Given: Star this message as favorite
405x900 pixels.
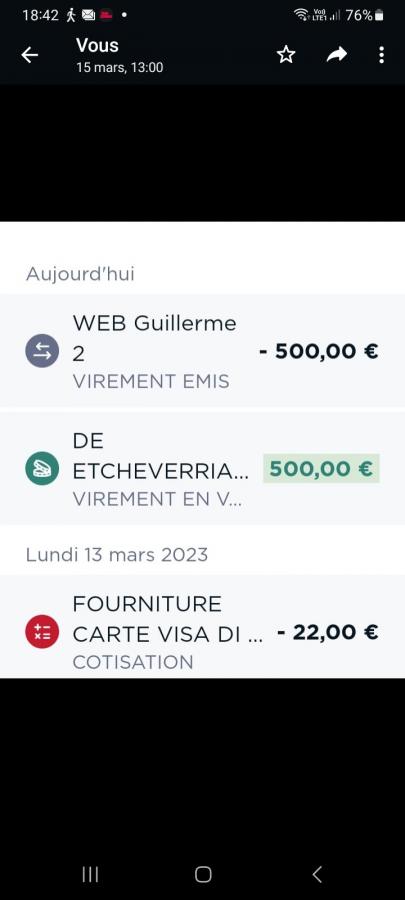Looking at the screenshot, I should (x=286, y=55).
